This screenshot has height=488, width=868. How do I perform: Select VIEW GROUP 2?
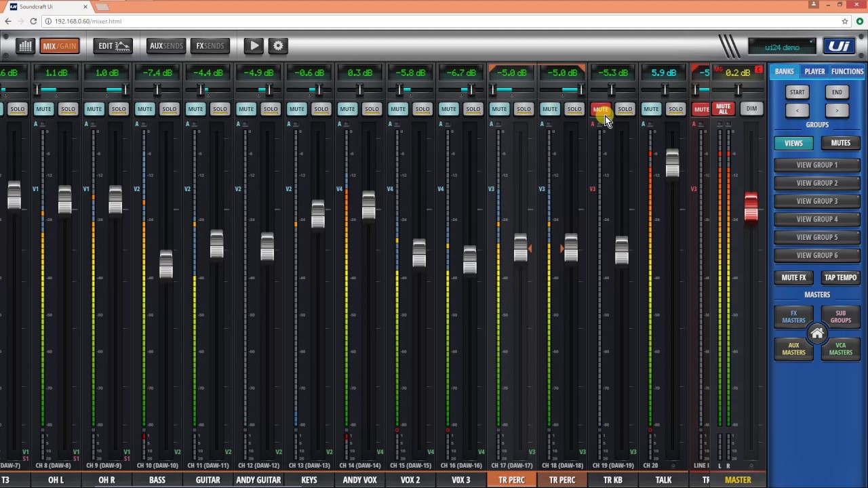coord(817,183)
